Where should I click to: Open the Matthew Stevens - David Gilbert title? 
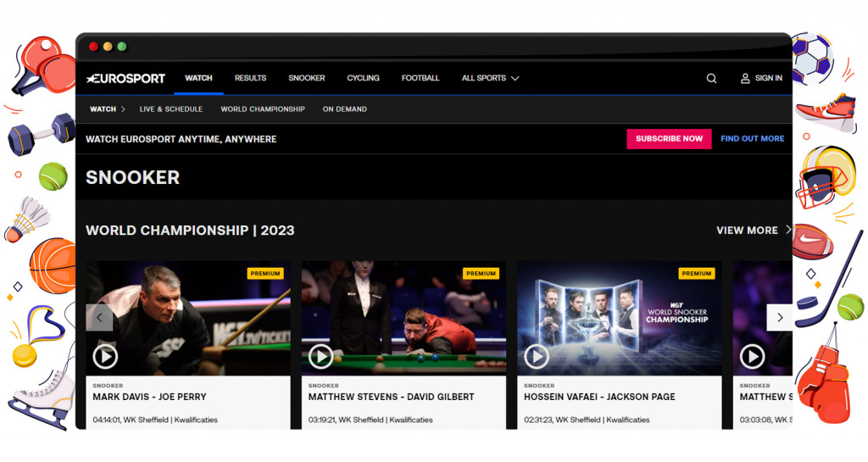click(x=392, y=397)
